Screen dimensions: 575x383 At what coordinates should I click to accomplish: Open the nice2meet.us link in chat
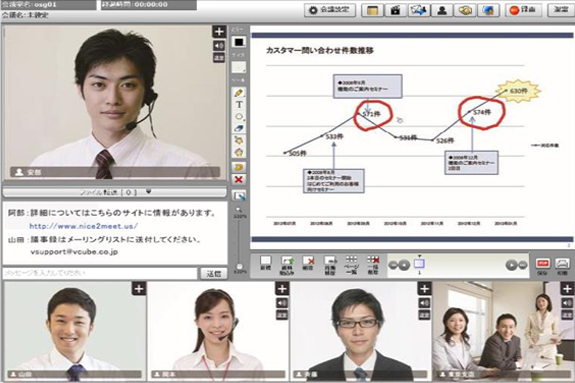(x=84, y=226)
